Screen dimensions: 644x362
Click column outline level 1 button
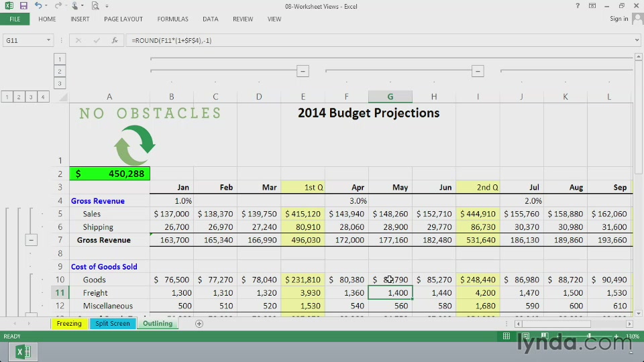[60, 59]
